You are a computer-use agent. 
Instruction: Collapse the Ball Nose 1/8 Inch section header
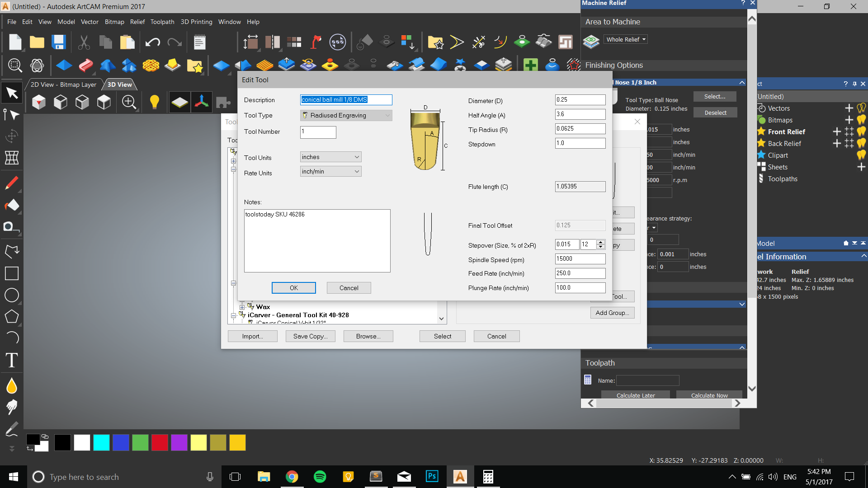[x=742, y=82]
